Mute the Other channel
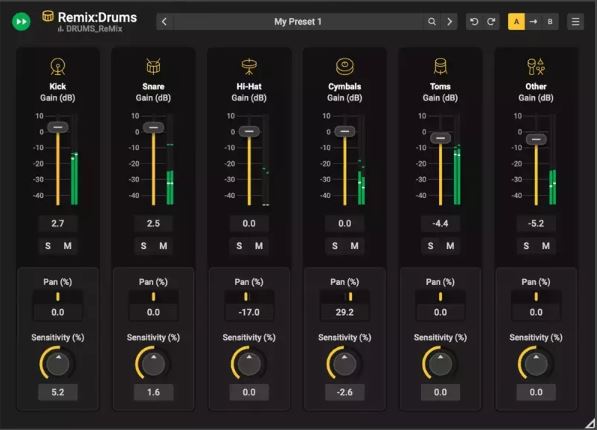This screenshot has width=597, height=430. [x=546, y=246]
